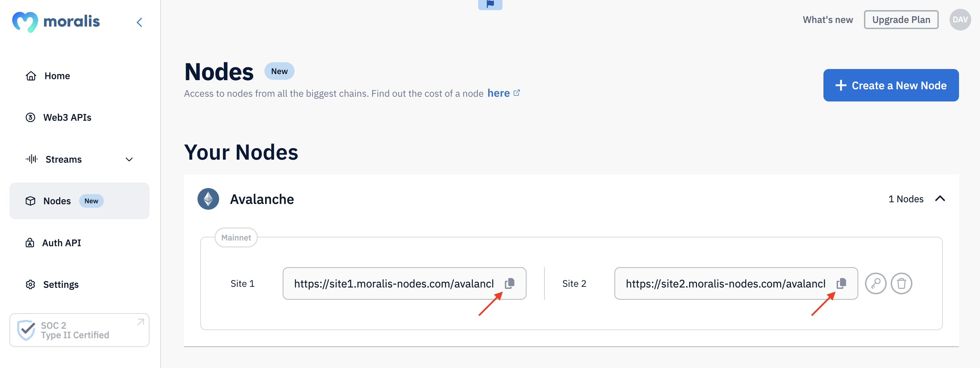Click the Streams waveform icon

tap(31, 159)
